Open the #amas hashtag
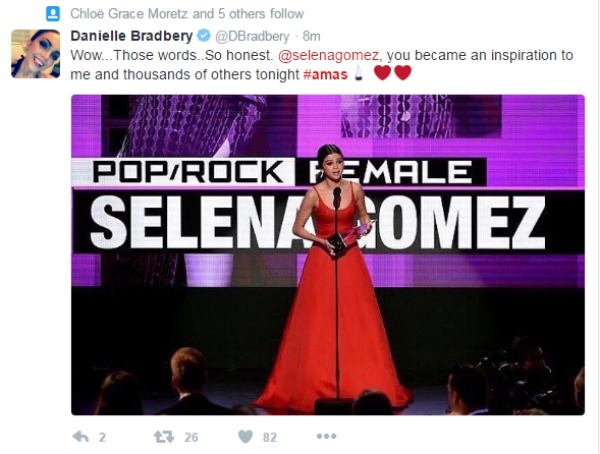Image resolution: width=600 pixels, height=454 pixels. click(325, 74)
